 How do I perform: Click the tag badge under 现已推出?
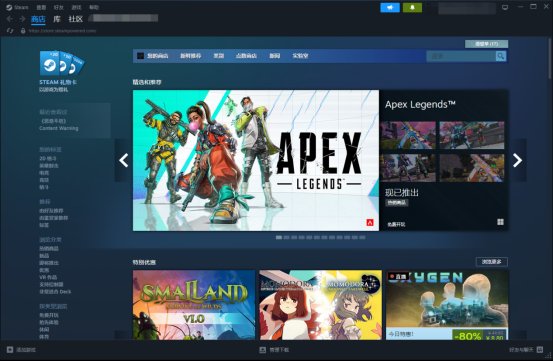pyautogui.click(x=397, y=203)
